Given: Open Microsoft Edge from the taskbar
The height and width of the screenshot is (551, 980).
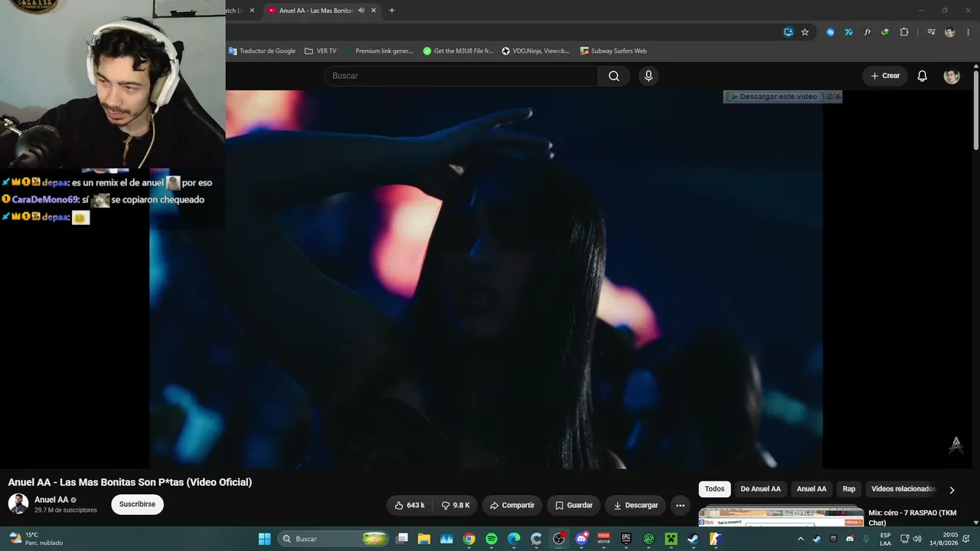Looking at the screenshot, I should click(514, 539).
